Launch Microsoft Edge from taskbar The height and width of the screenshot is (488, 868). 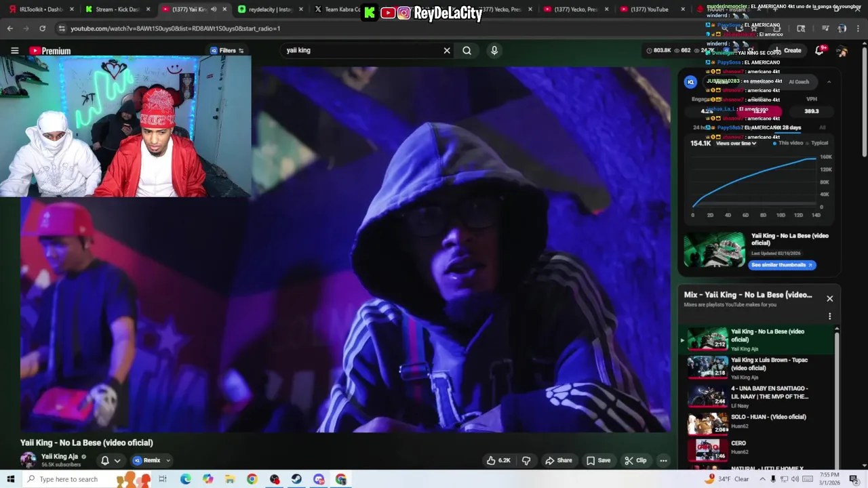185,479
